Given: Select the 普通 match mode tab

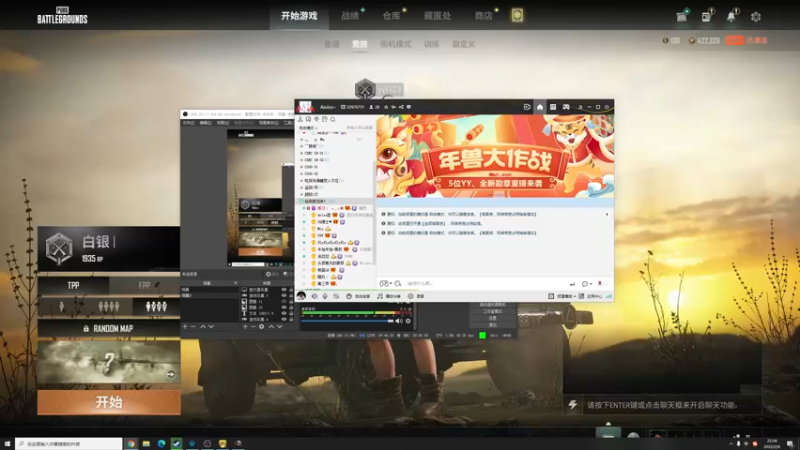Looking at the screenshot, I should [x=332, y=44].
